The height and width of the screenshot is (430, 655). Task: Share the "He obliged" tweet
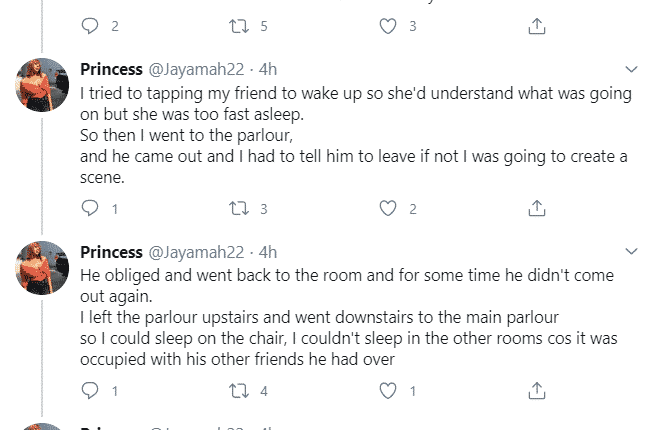tap(537, 389)
